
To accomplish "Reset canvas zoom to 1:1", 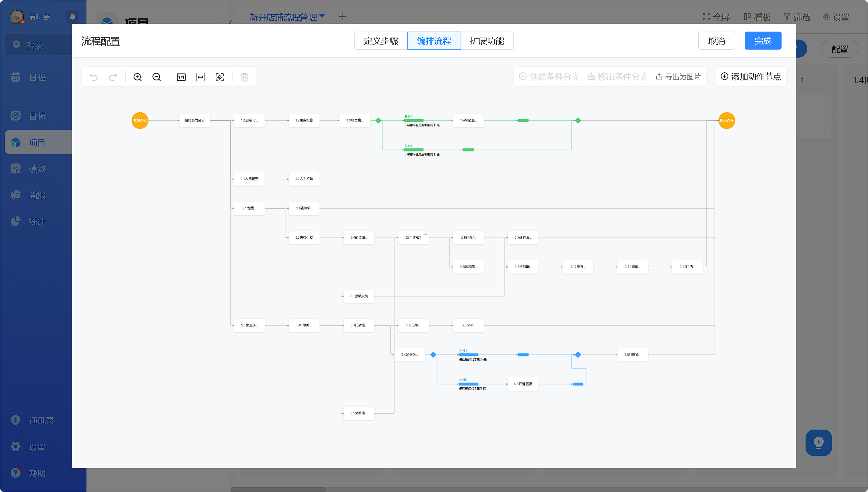I will 181,77.
